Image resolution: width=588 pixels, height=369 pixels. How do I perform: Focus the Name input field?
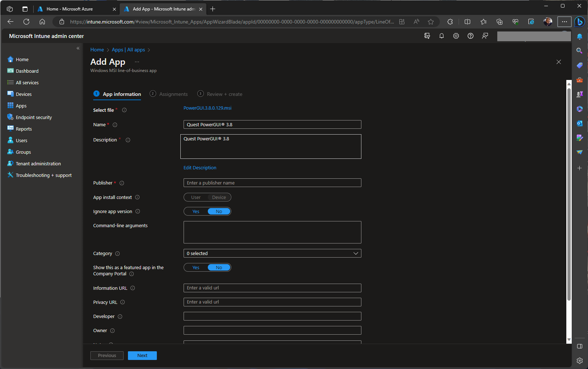(272, 124)
